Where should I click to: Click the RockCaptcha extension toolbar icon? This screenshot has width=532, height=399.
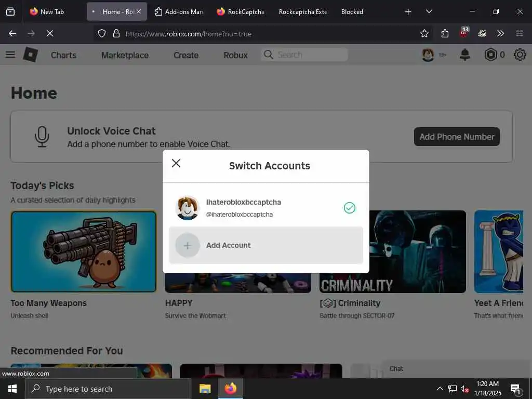[x=482, y=33]
